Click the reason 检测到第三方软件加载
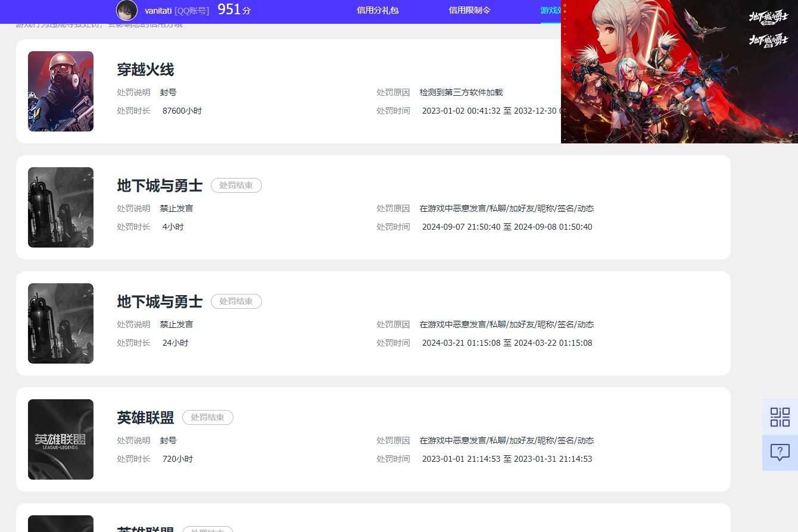This screenshot has width=798, height=532. (x=462, y=92)
